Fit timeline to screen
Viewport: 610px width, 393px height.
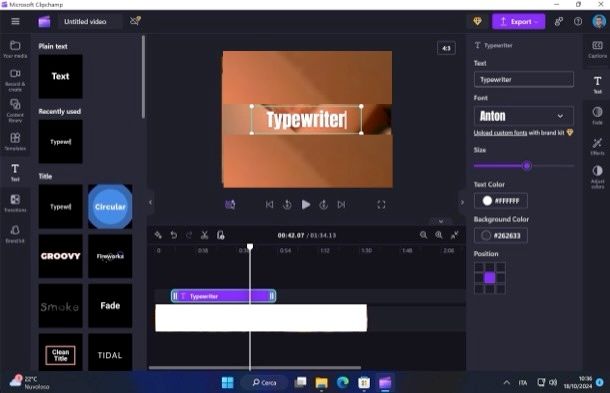454,235
